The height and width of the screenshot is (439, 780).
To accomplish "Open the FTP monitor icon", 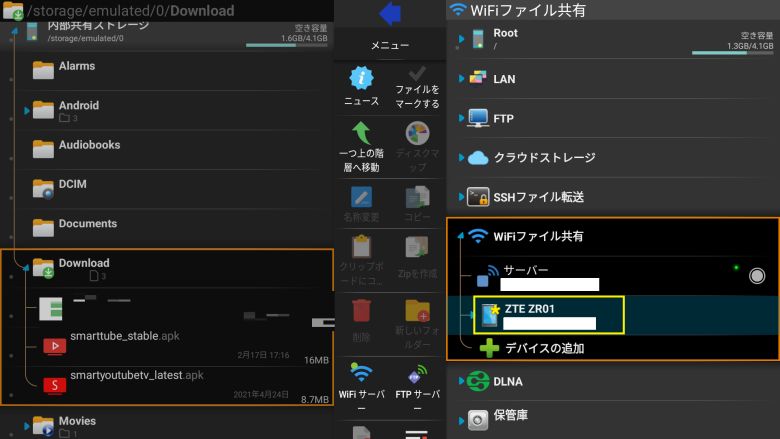I will 478,118.
